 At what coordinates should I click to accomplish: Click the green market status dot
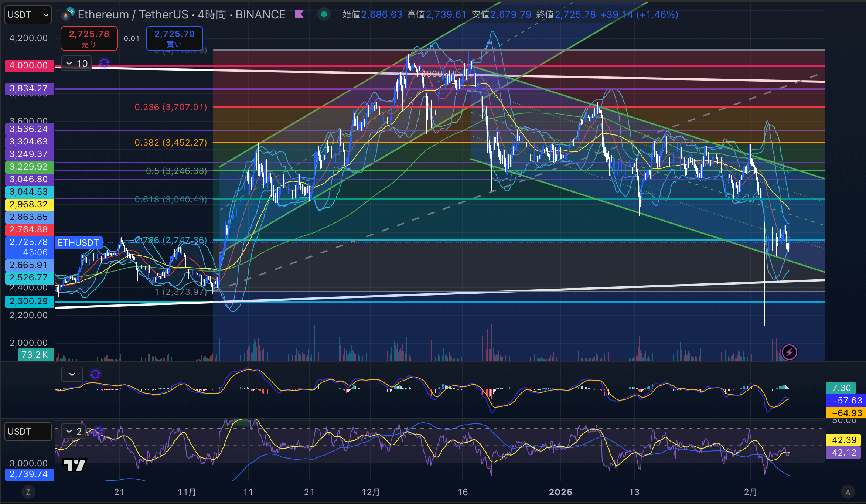tap(324, 14)
